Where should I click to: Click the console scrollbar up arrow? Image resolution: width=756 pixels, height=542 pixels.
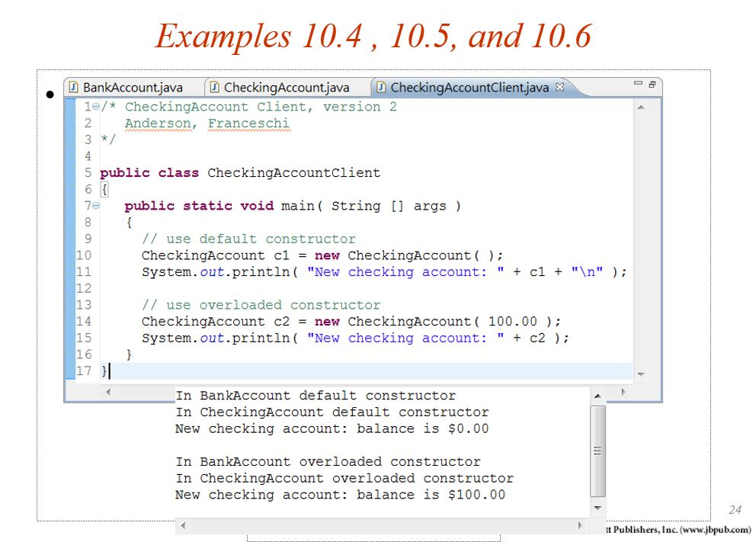(598, 395)
